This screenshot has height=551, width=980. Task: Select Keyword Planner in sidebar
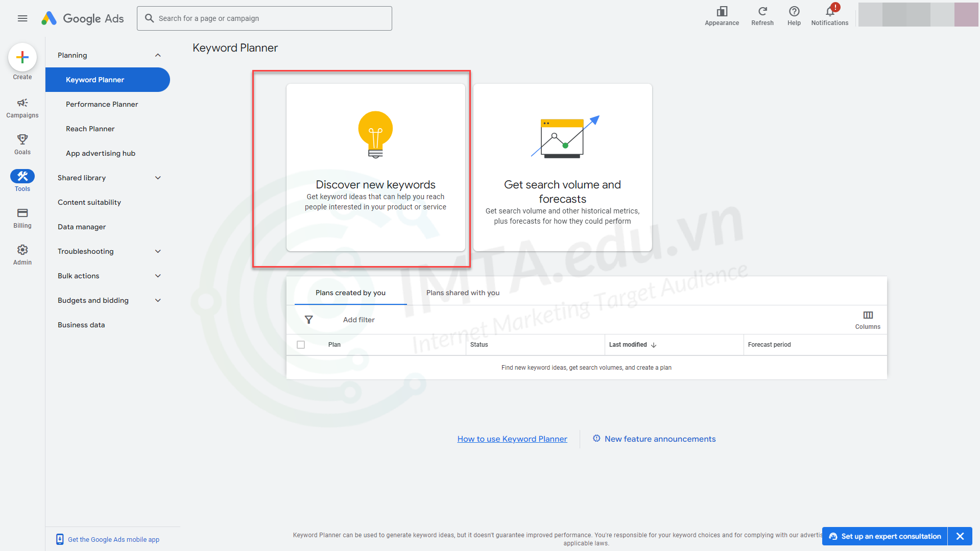[107, 80]
